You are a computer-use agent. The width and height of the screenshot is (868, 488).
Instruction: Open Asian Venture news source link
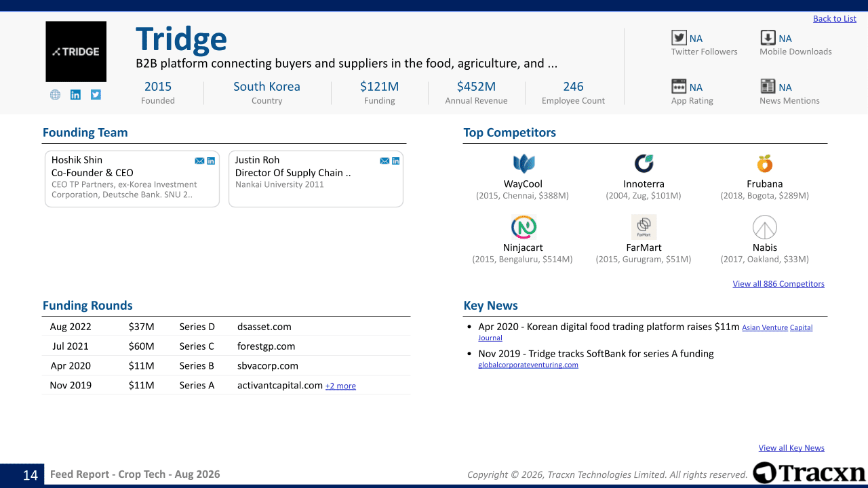click(765, 328)
